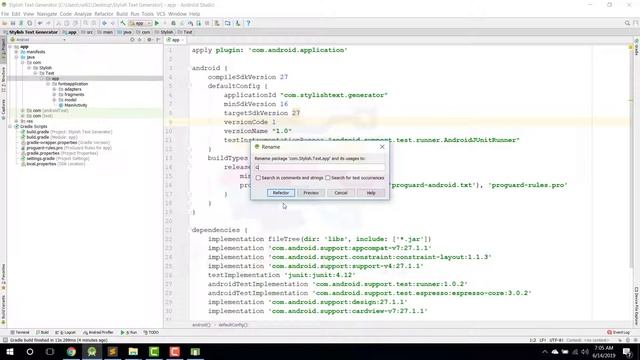Click the Cut scissors toolbar icon
The width and height of the screenshot is (640, 360).
coord(58,23)
